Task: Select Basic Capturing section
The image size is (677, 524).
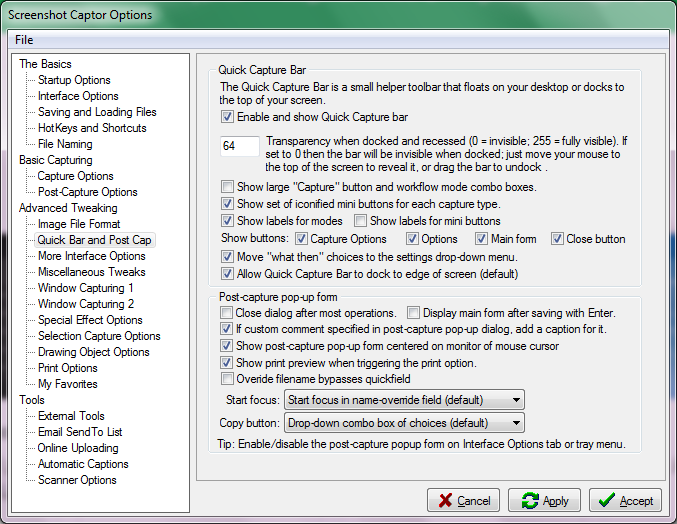Action: click(x=56, y=160)
